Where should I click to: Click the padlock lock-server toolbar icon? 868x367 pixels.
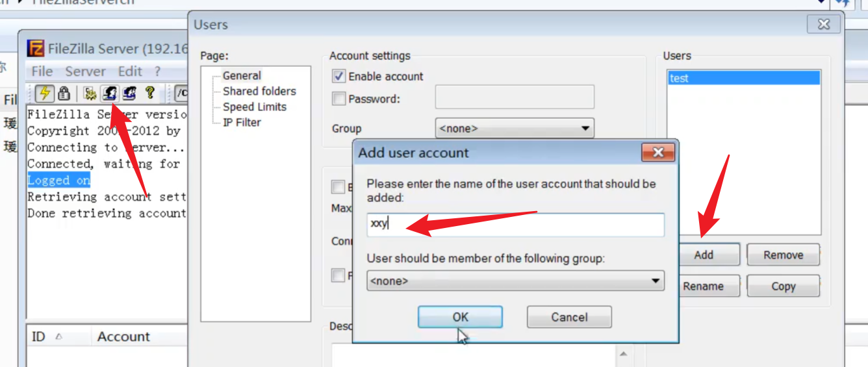pos(64,94)
